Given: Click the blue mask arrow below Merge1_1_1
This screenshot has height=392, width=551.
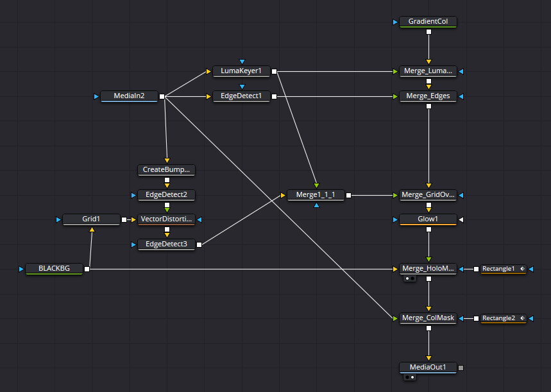Looking at the screenshot, I should (316, 205).
